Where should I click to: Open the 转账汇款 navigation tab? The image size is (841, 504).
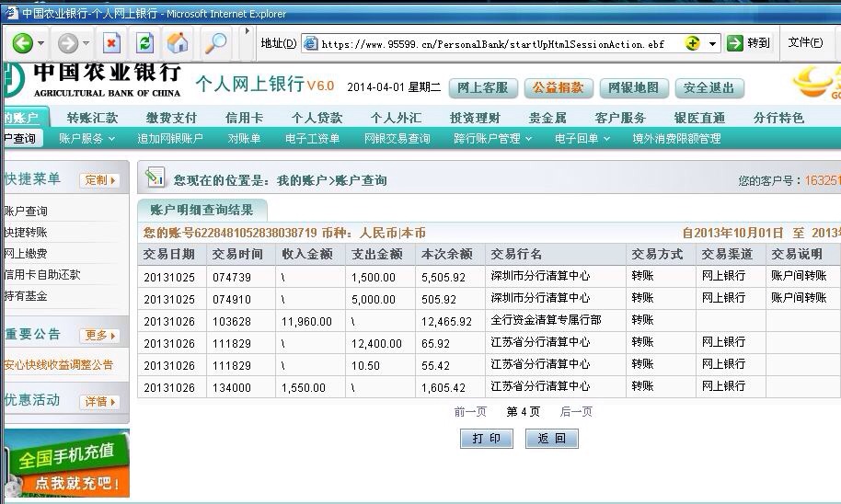click(x=92, y=118)
